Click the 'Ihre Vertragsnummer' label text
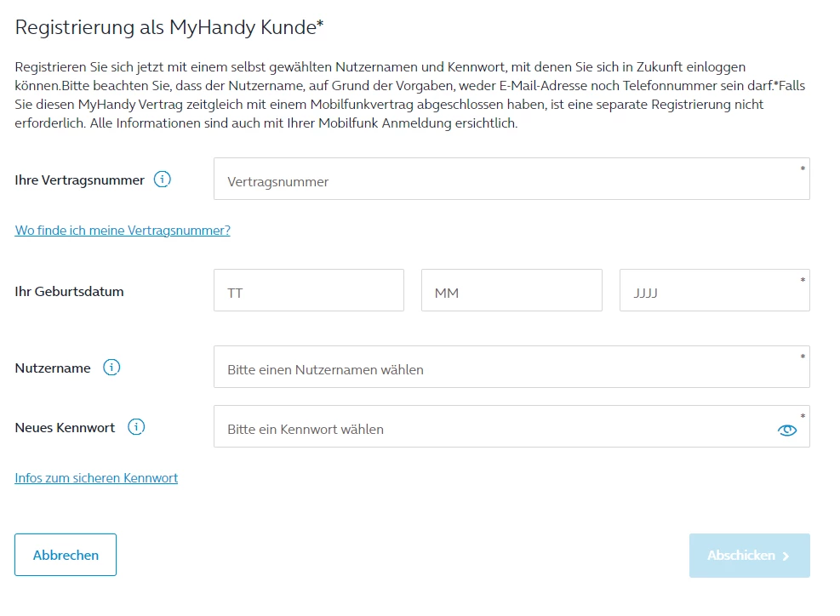The width and height of the screenshot is (840, 616). tap(80, 180)
